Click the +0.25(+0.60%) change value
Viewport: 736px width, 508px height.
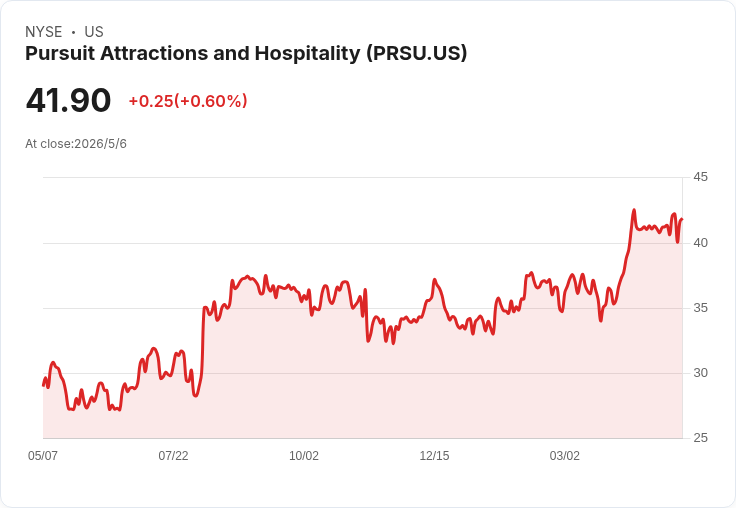(188, 101)
